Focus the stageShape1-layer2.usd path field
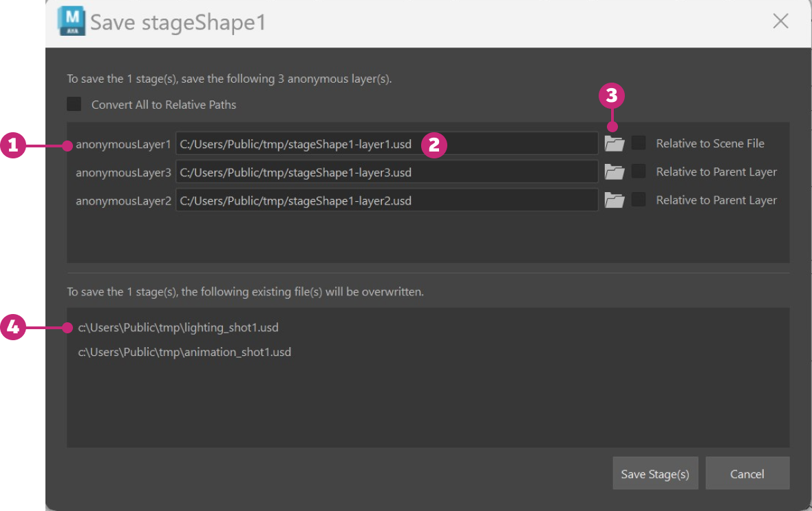Screen dimensions: 812x511 pyautogui.click(x=386, y=200)
